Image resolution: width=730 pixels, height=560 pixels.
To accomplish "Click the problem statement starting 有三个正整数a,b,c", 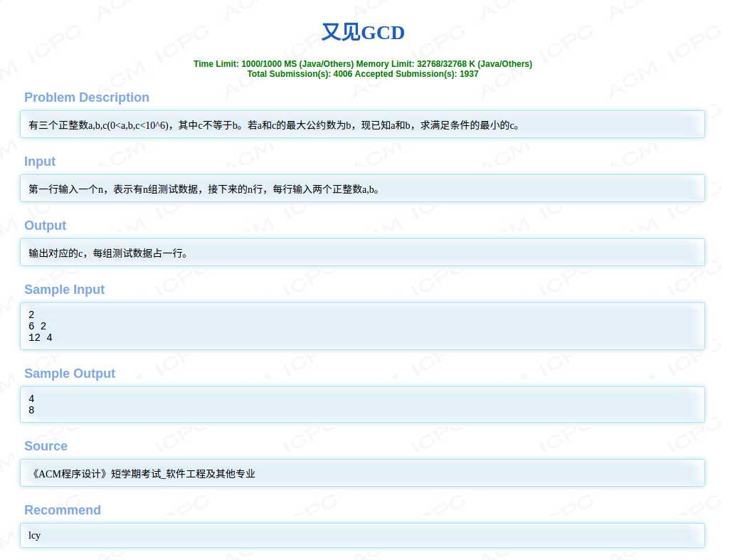I will pyautogui.click(x=274, y=125).
